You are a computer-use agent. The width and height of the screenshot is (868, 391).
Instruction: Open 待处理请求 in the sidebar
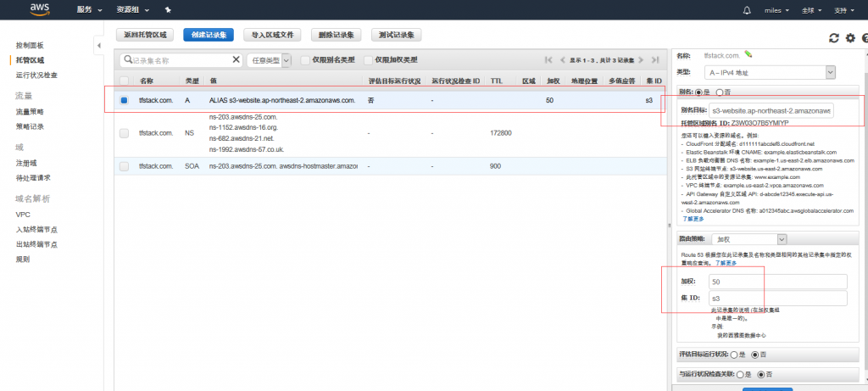click(x=33, y=178)
